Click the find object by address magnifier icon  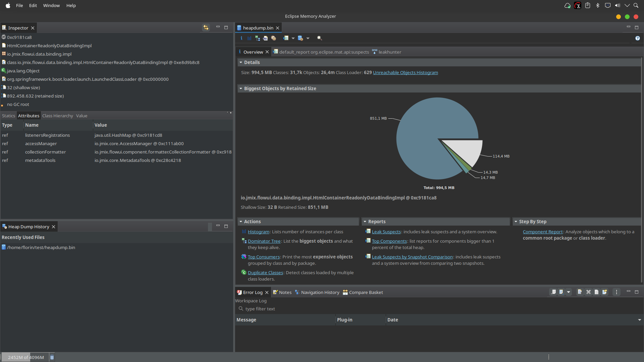coord(319,38)
